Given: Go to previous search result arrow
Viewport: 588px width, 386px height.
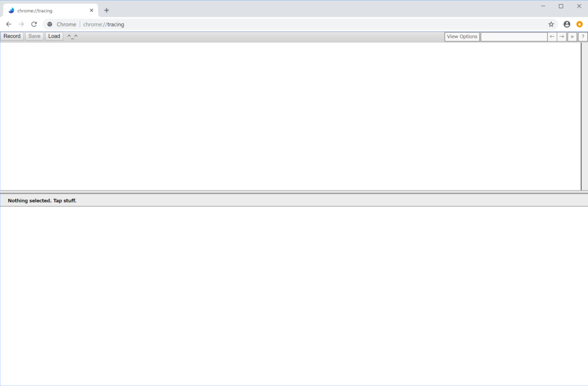Looking at the screenshot, I should pyautogui.click(x=552, y=37).
